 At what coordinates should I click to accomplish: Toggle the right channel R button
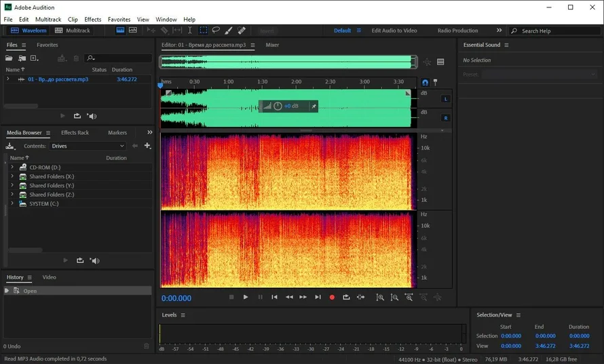446,118
